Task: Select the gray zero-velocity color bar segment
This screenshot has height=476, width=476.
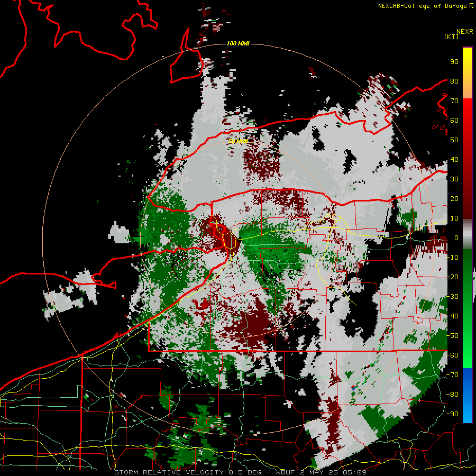Action: tap(467, 234)
